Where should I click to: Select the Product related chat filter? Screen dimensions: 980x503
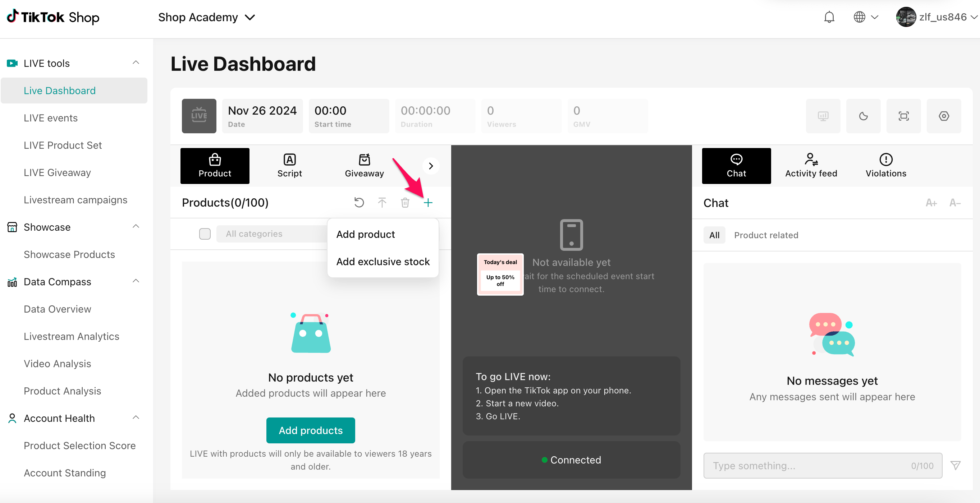coord(766,235)
